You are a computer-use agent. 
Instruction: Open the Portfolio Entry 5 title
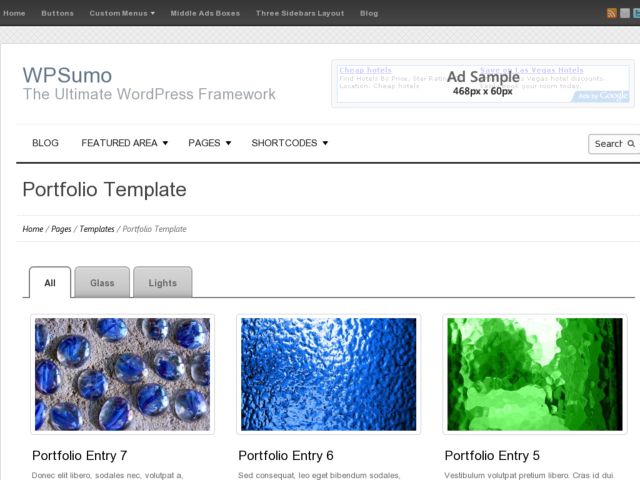[492, 455]
